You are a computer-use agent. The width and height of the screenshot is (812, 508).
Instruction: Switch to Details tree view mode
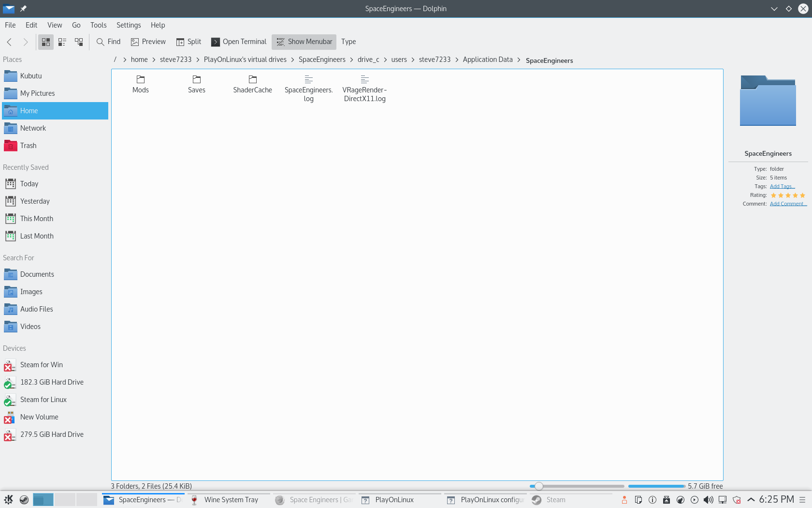coord(79,42)
